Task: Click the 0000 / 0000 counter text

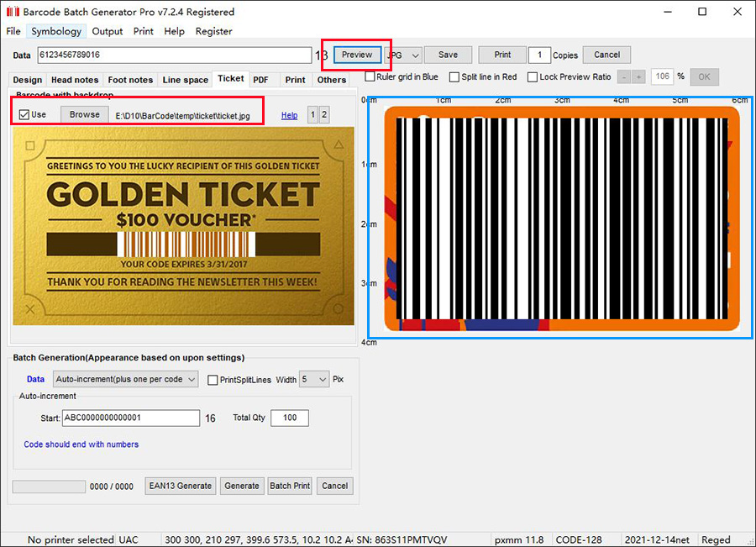Action: tap(112, 487)
